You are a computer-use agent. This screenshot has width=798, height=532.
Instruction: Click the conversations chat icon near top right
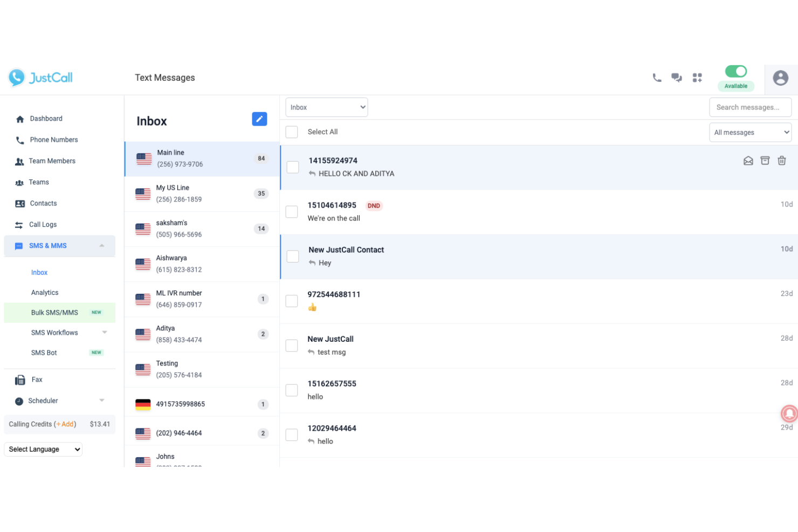(x=677, y=77)
